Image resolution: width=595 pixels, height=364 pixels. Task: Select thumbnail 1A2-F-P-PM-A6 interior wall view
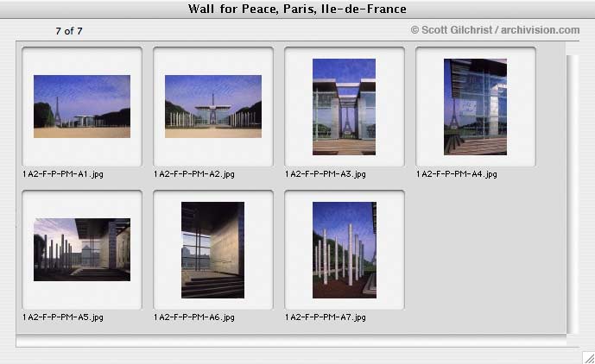(x=213, y=250)
